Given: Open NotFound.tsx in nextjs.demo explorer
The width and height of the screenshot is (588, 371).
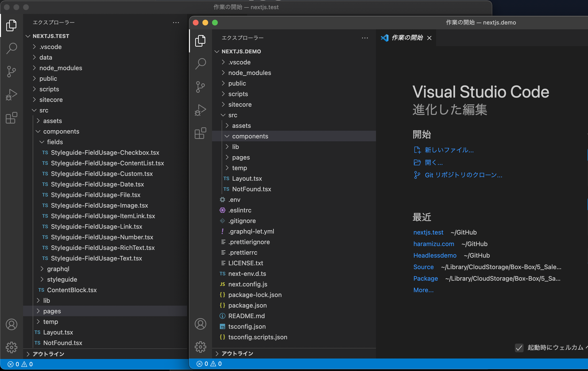Looking at the screenshot, I should (294, 189).
